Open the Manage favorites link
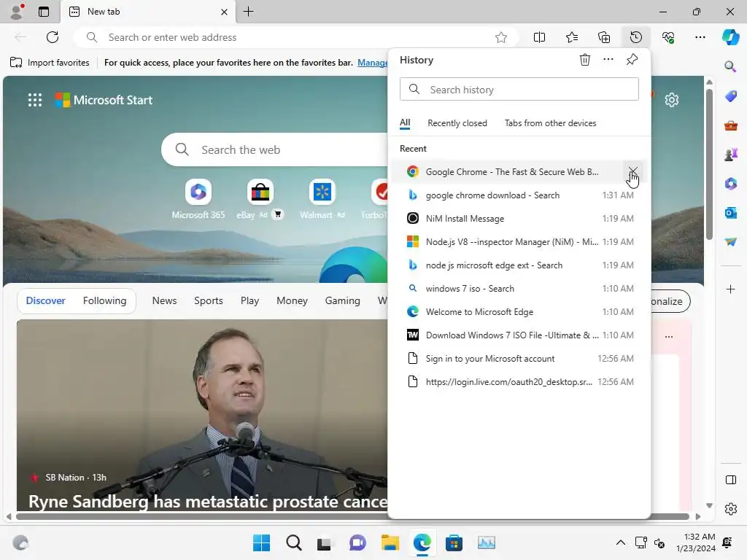The image size is (747, 560). [373, 63]
